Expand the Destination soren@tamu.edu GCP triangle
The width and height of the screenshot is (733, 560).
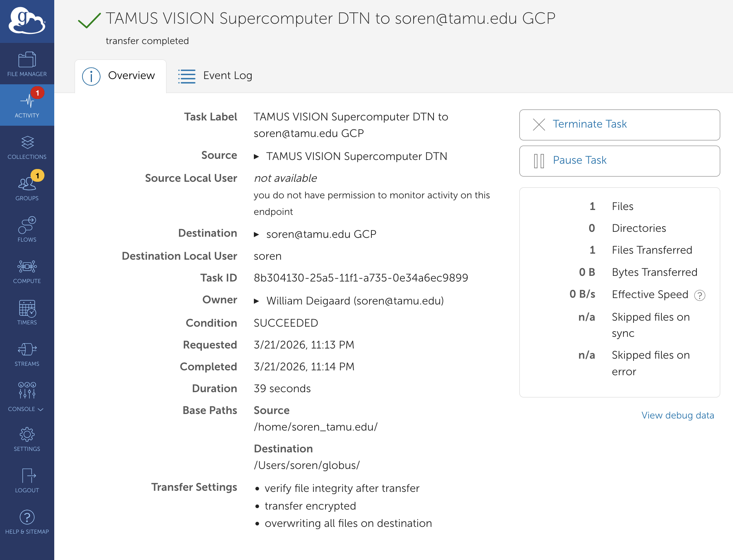pos(257,234)
